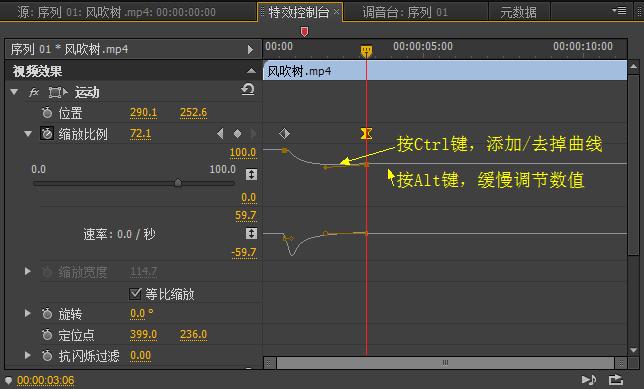Edit the velocity maximum 59.7
Viewport: 644px width, 389px height.
click(x=246, y=215)
